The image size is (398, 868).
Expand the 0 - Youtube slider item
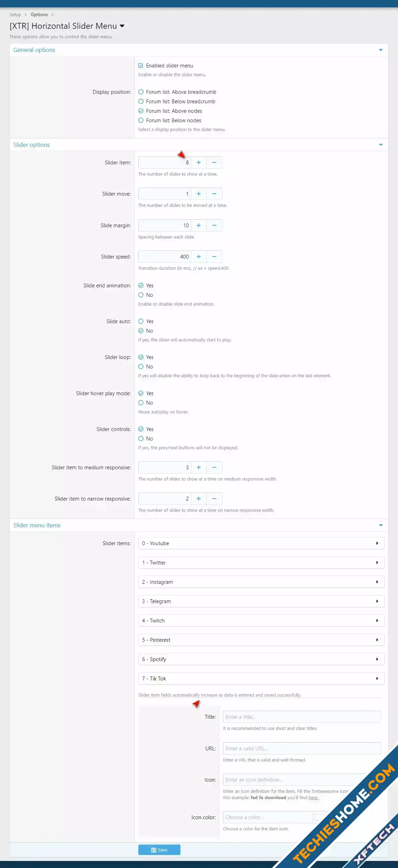[261, 543]
